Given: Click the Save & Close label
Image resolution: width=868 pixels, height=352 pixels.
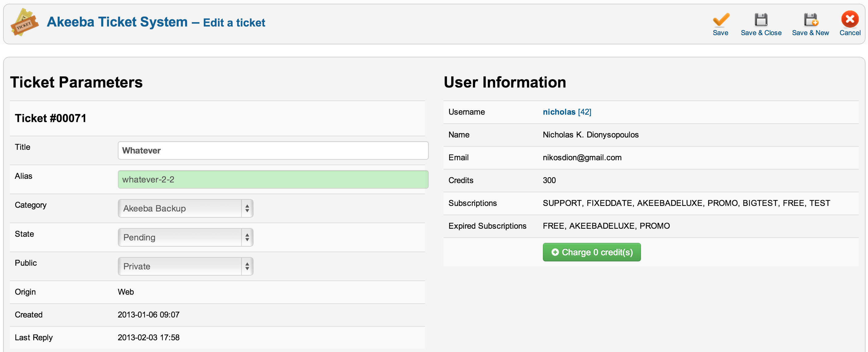Looking at the screenshot, I should pyautogui.click(x=761, y=33).
